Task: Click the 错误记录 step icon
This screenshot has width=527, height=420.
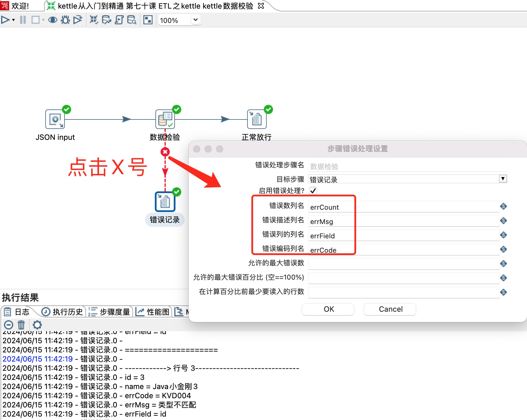Action: pos(165,202)
